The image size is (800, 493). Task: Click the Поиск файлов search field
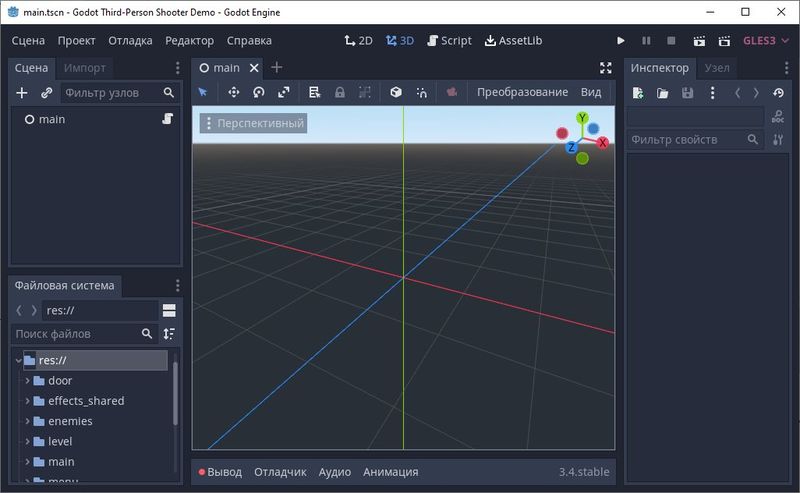(x=84, y=334)
